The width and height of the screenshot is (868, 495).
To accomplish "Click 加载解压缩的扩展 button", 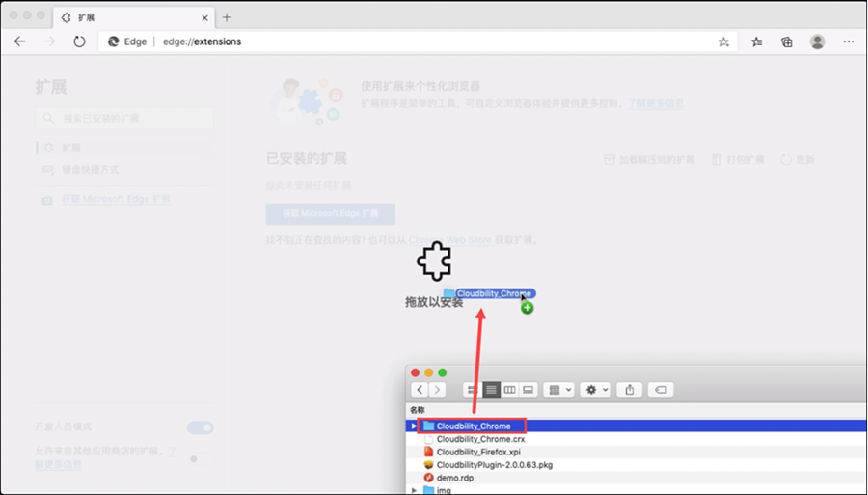I will pos(649,159).
